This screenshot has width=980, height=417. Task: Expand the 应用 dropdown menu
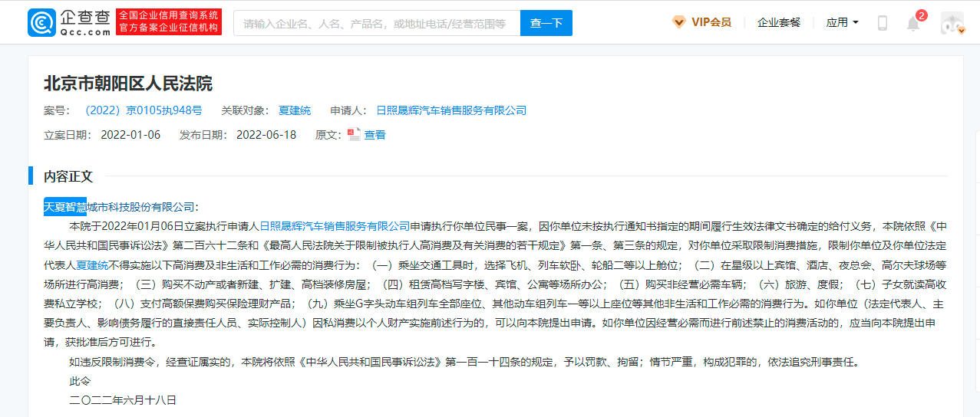[x=842, y=22]
